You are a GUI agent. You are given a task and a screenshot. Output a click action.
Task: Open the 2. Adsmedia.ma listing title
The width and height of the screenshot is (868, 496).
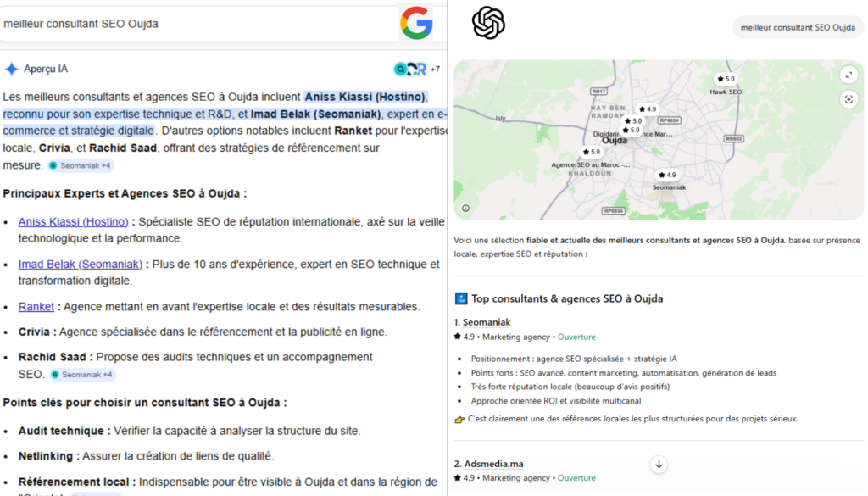click(x=493, y=464)
